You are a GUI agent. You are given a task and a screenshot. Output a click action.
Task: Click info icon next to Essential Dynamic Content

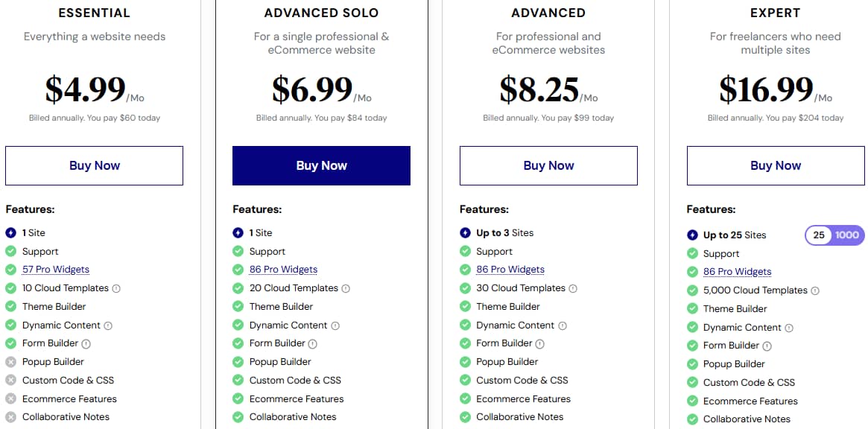pos(108,325)
